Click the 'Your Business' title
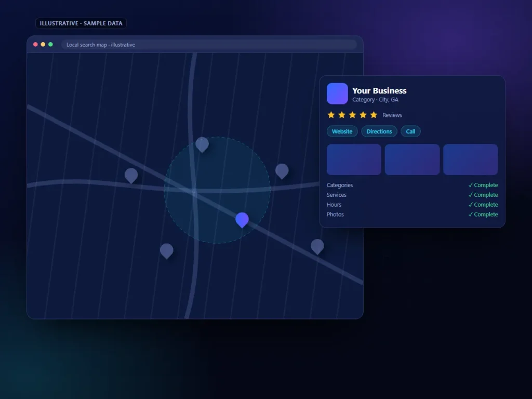The image size is (532, 399). 379,90
